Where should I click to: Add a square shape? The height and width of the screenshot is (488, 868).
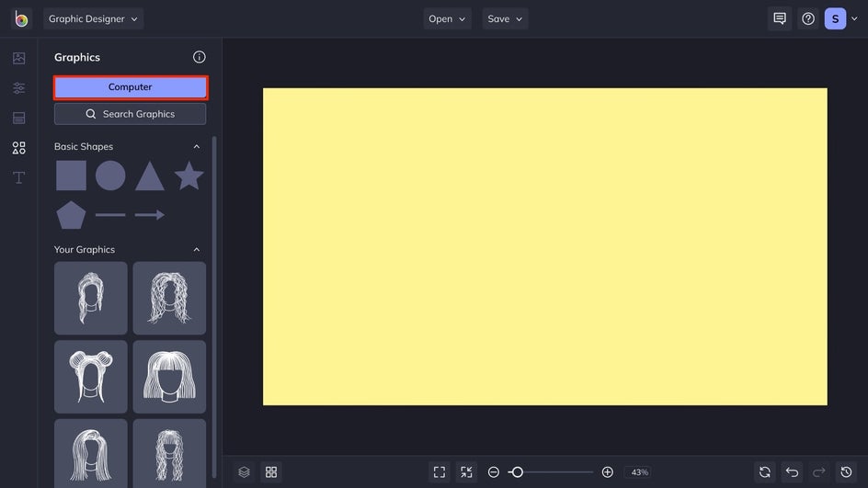(x=71, y=176)
